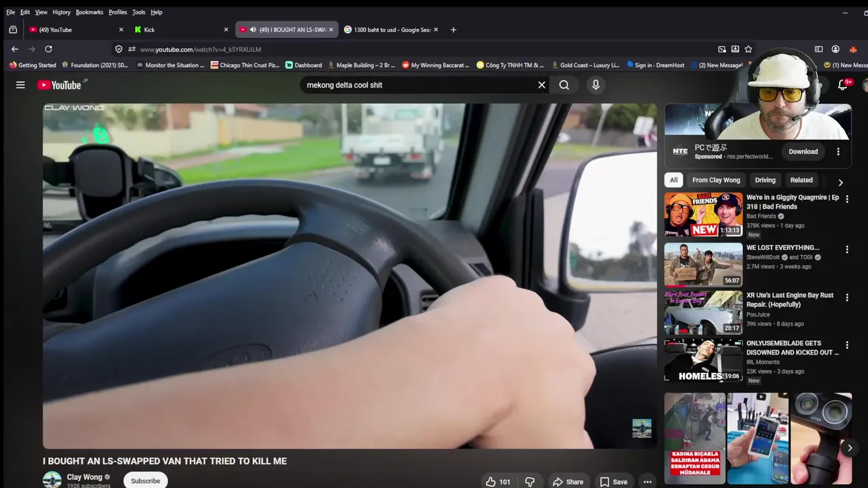868x488 pixels.
Task: Click the video player to pause
Action: click(x=349, y=276)
